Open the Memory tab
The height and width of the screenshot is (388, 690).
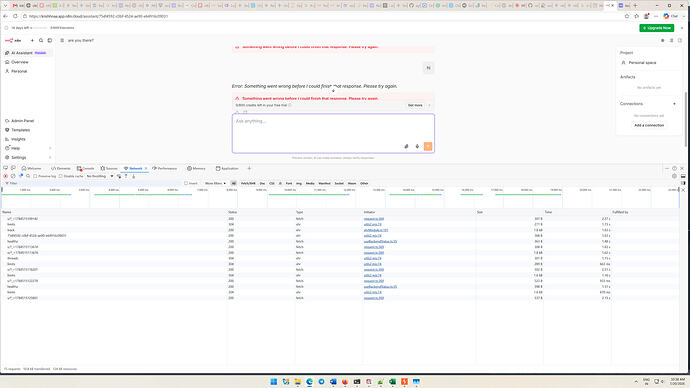pos(196,168)
